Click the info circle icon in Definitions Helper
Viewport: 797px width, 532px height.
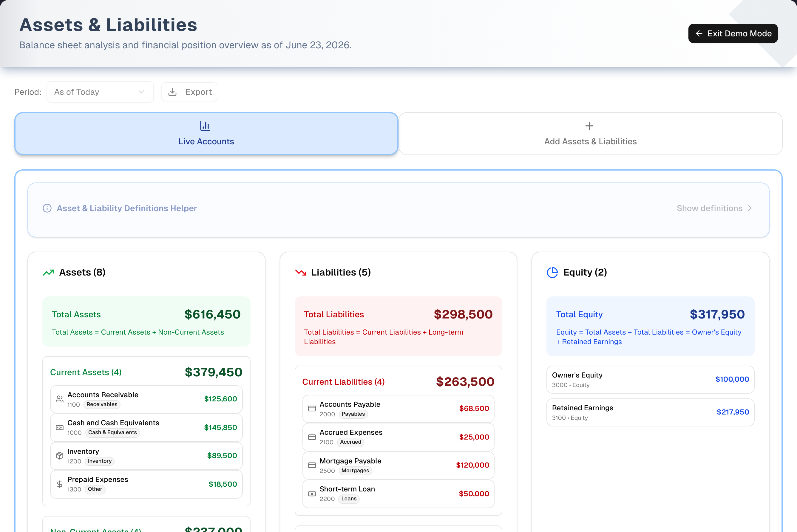(x=47, y=208)
